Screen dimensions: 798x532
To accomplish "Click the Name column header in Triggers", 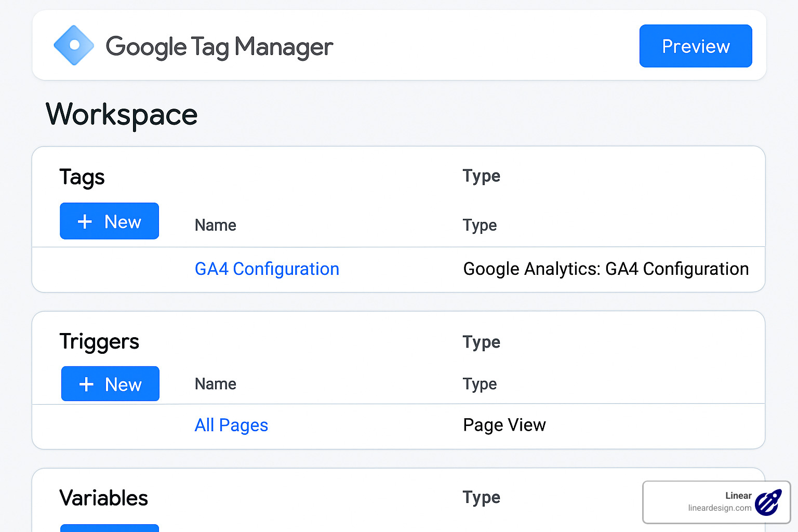I will (216, 384).
